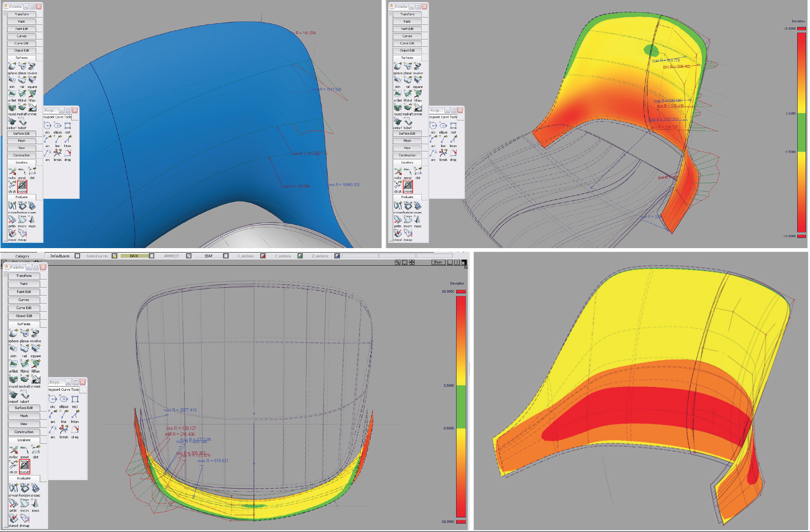Image resolution: width=810 pixels, height=532 pixels.
Task: Select the mass properties evaluation tool
Action: click(36, 503)
